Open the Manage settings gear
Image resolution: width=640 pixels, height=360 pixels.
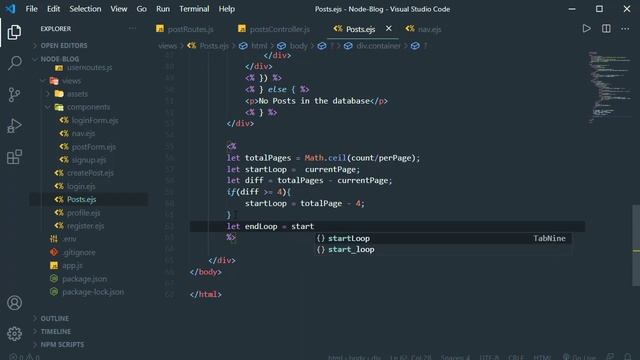pos(14,334)
